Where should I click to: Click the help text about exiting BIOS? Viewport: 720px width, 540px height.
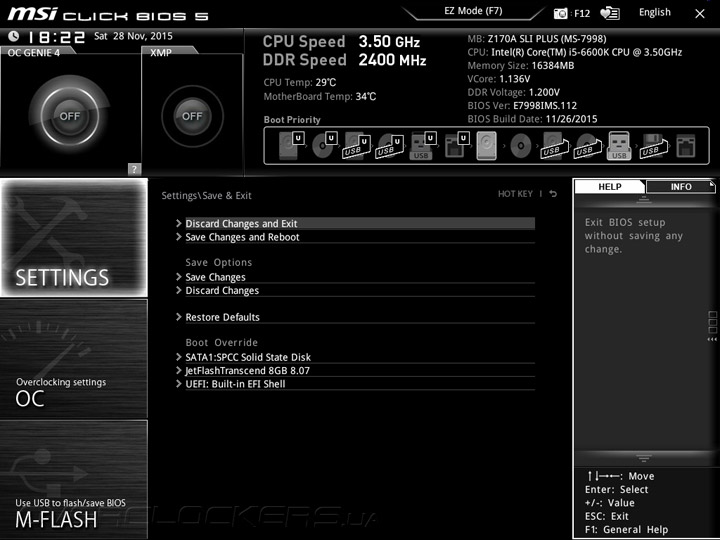pyautogui.click(x=634, y=236)
